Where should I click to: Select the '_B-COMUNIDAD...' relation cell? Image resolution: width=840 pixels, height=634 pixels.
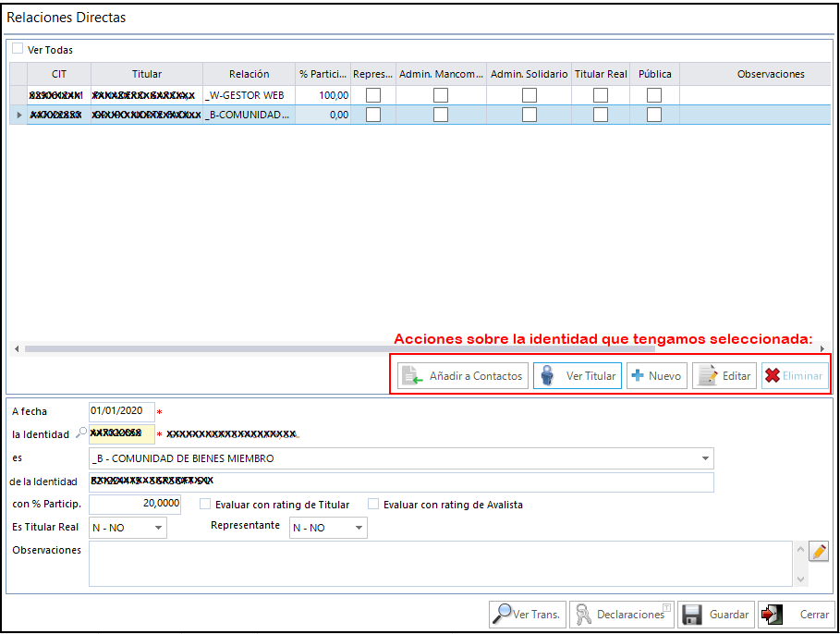[250, 115]
